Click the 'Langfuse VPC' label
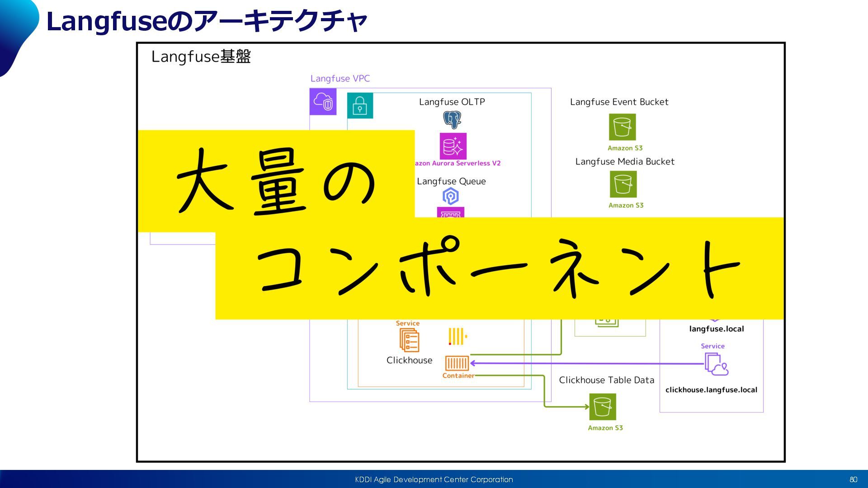 340,79
